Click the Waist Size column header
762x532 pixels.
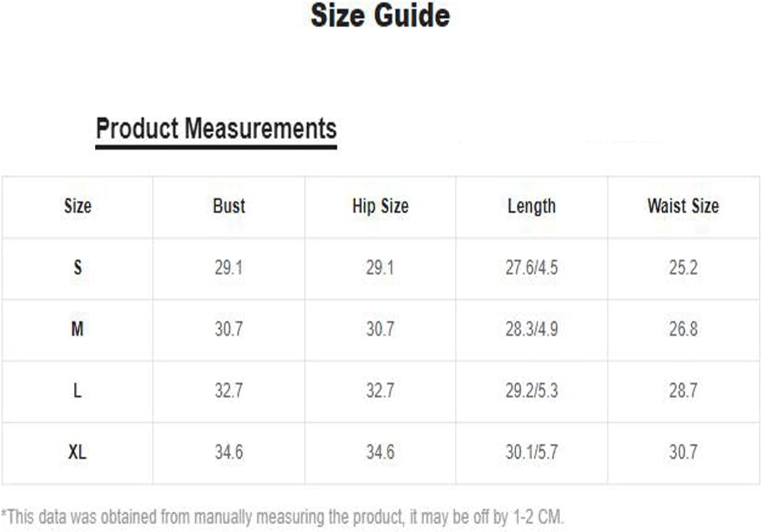[x=683, y=206]
